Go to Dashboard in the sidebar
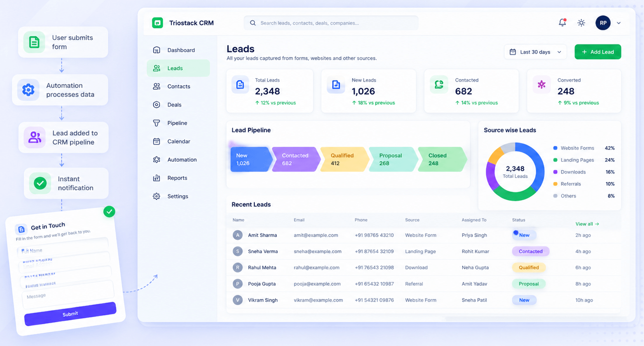The image size is (644, 346). [178, 50]
